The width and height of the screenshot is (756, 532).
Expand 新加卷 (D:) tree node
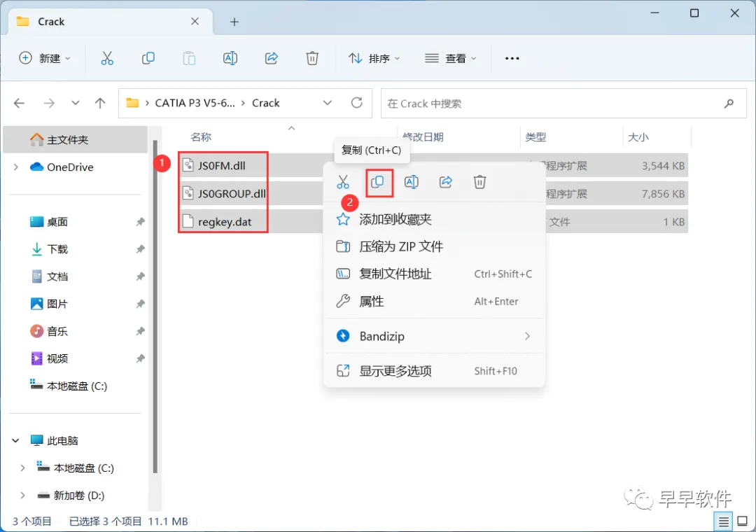pos(22,496)
